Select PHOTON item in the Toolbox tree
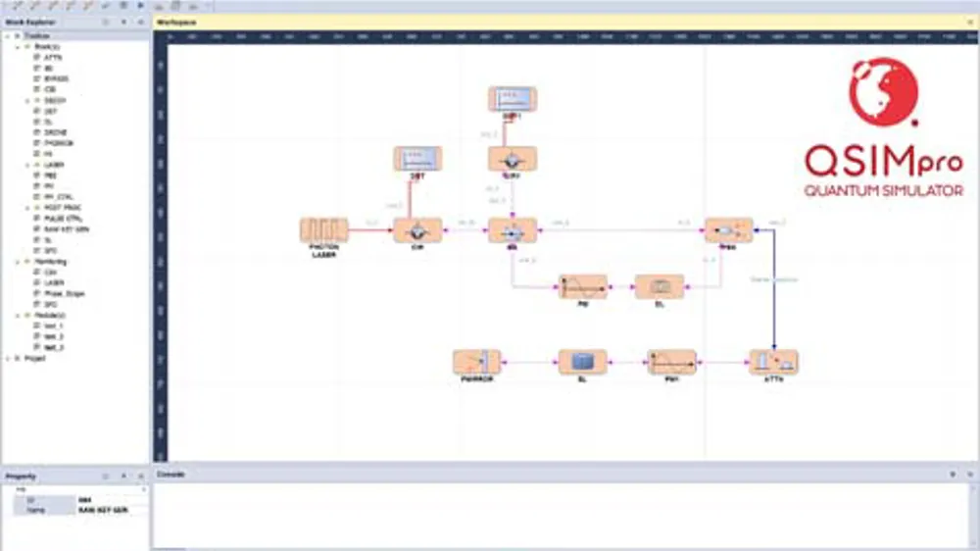Viewport: 980px width, 551px height. tap(59, 143)
